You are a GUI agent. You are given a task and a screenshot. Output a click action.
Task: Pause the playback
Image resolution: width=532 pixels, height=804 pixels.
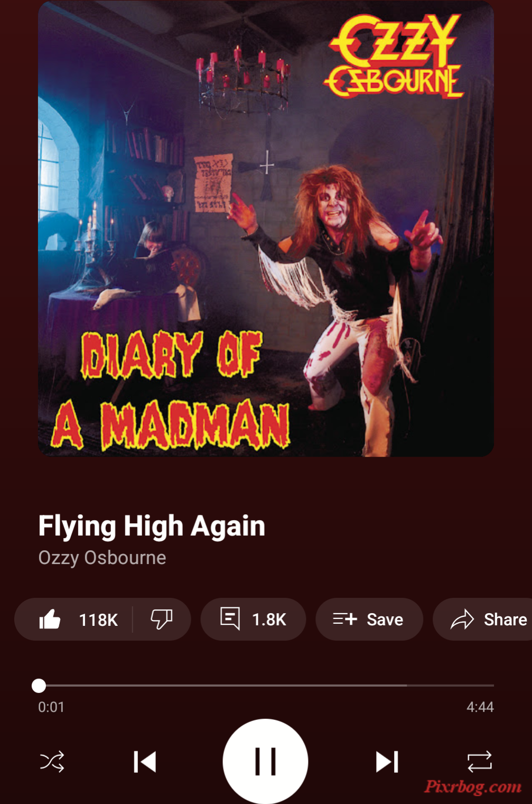click(265, 761)
